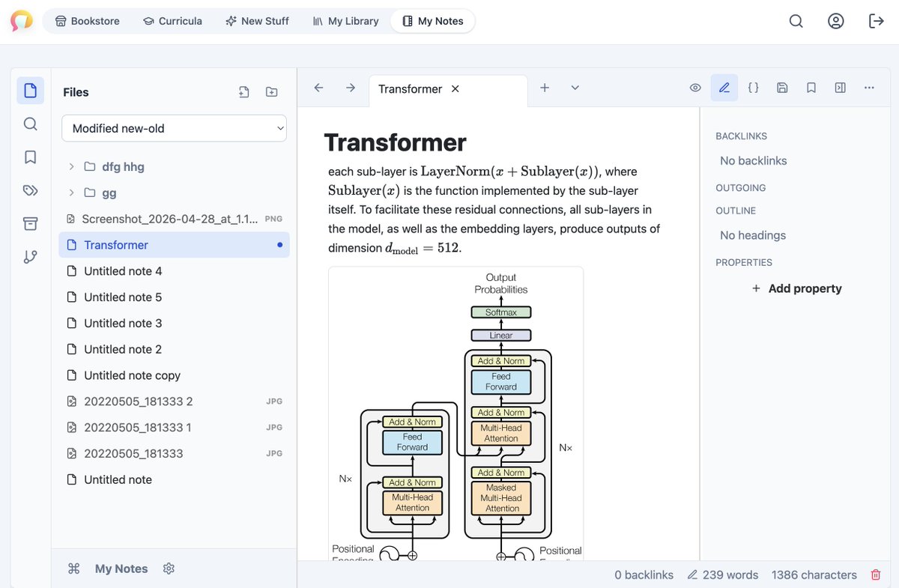Toggle edit mode pencil icon
Viewport: 899px width, 588px height.
[x=724, y=88]
